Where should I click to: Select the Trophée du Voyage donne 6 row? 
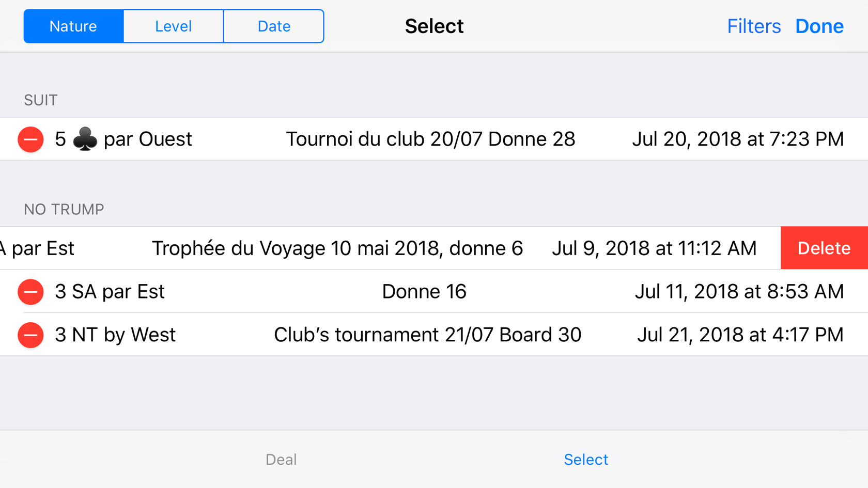[337, 248]
